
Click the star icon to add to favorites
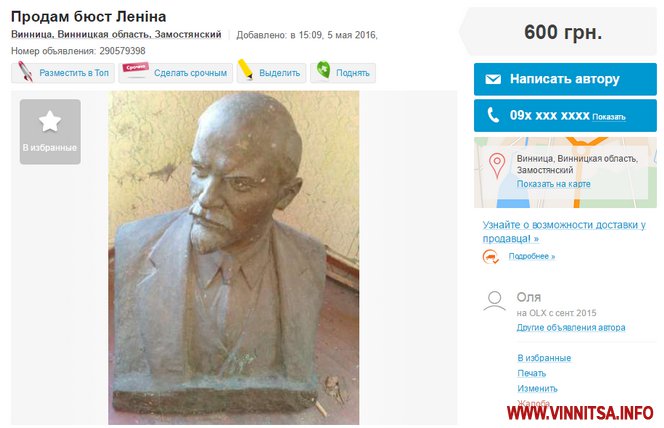click(50, 121)
